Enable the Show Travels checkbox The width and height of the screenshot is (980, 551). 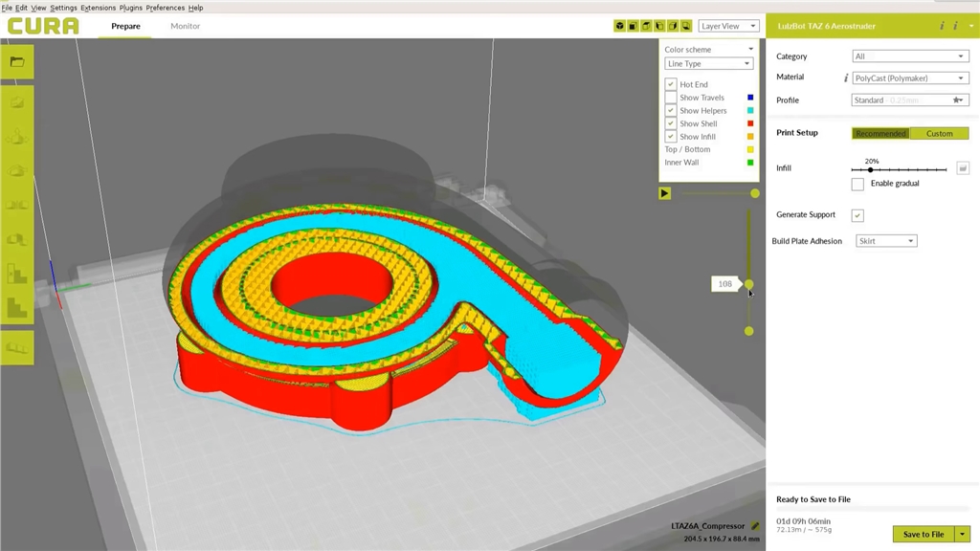(671, 98)
